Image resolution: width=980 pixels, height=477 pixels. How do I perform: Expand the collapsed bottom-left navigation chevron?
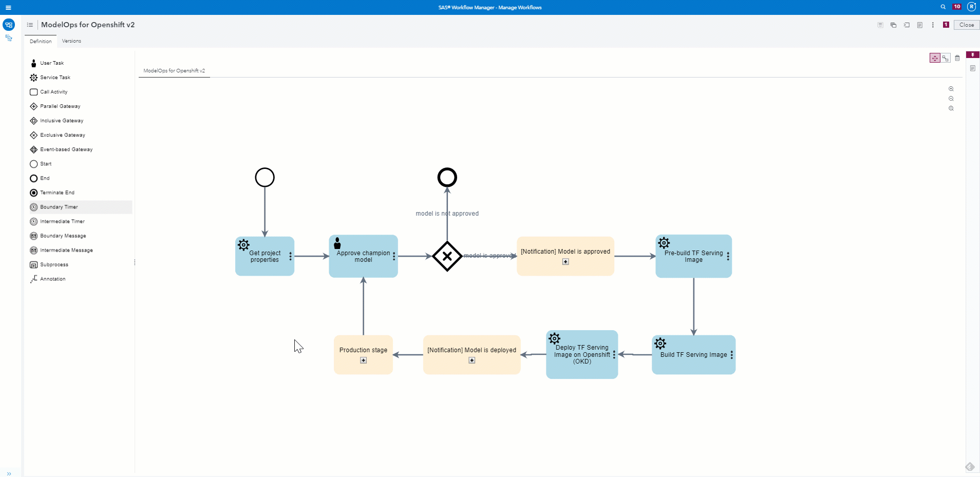9,473
